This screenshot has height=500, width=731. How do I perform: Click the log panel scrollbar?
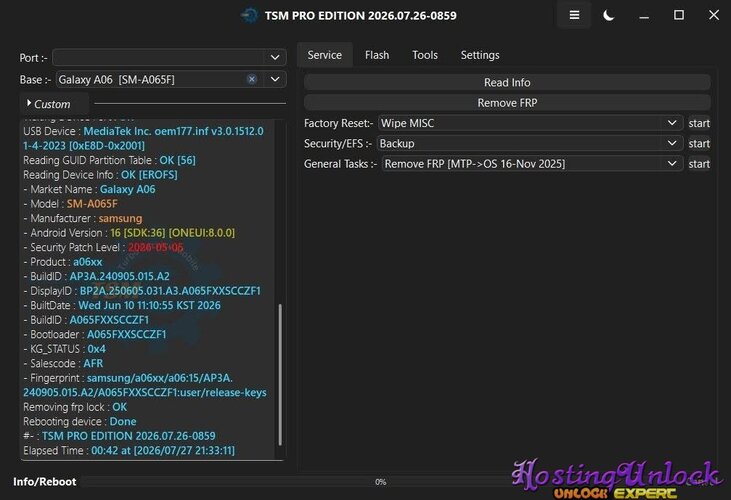coord(280,374)
